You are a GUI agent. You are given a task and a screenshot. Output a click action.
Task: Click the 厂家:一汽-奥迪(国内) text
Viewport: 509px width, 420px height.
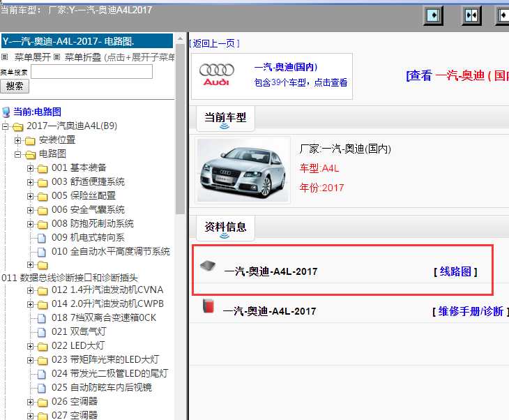345,149
